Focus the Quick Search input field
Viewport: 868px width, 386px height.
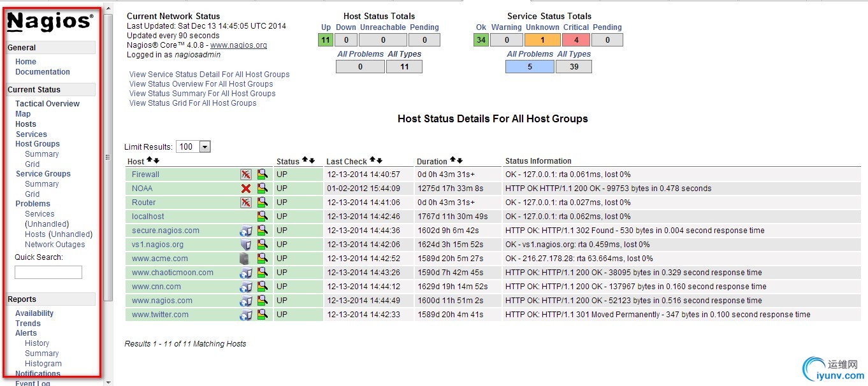[x=48, y=272]
